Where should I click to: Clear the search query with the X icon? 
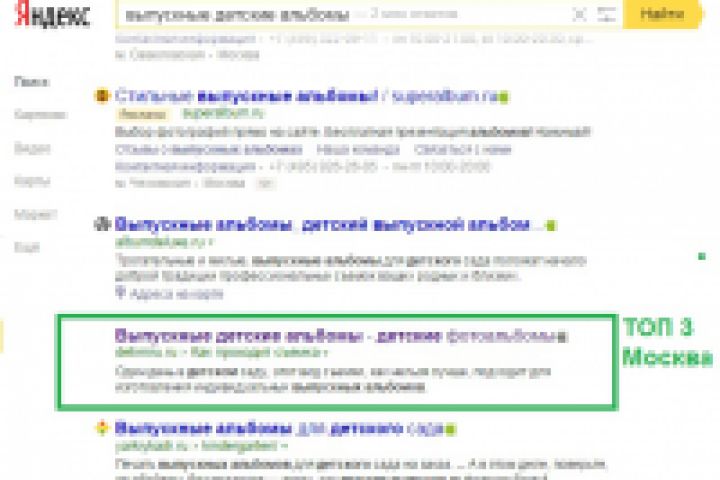pos(580,15)
